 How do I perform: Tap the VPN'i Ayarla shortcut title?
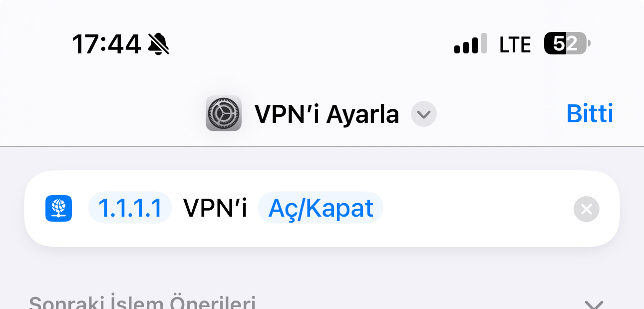point(327,114)
